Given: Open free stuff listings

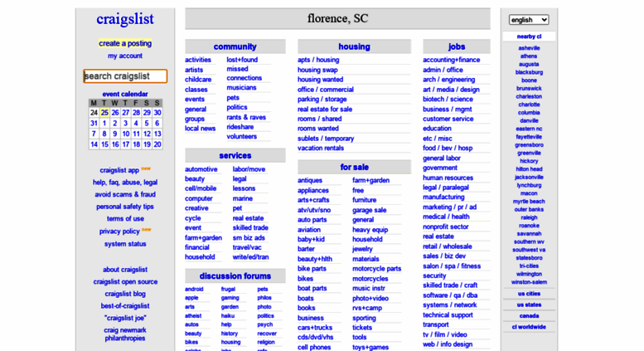Looking at the screenshot, I should [x=358, y=190].
